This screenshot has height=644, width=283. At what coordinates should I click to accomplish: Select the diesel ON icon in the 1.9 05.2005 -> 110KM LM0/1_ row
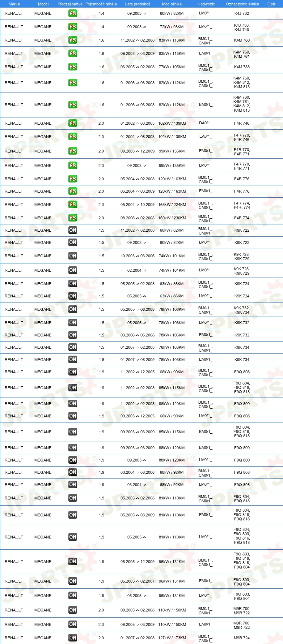click(73, 537)
